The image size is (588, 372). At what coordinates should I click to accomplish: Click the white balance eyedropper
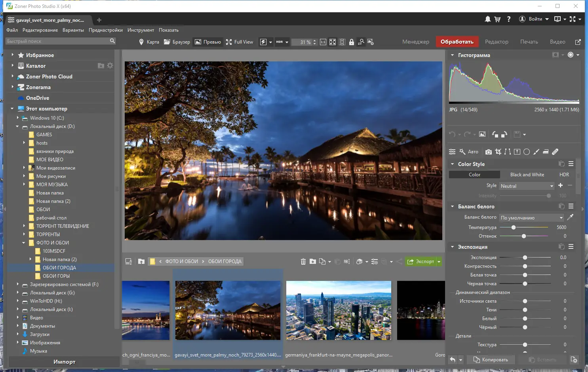(x=570, y=217)
